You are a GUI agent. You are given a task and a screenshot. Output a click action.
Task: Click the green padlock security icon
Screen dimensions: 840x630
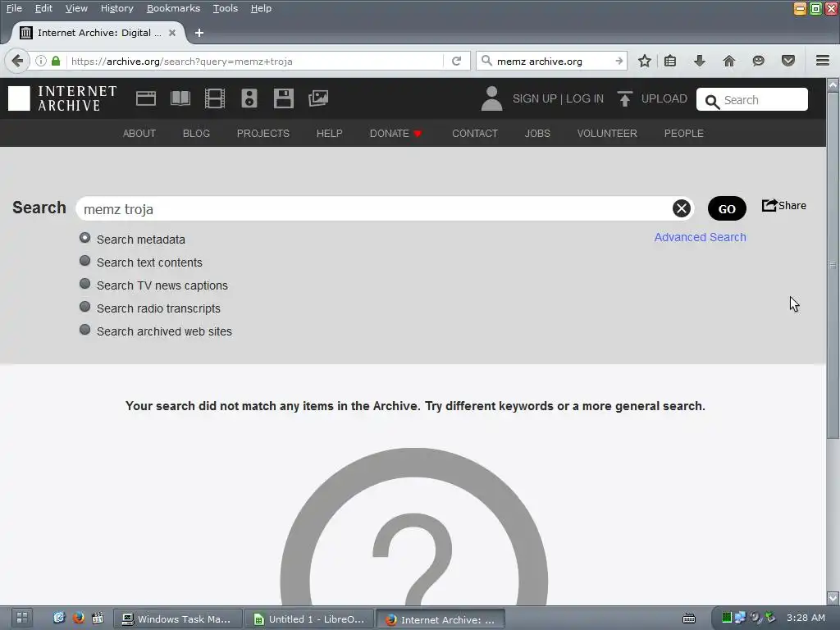[x=56, y=61]
